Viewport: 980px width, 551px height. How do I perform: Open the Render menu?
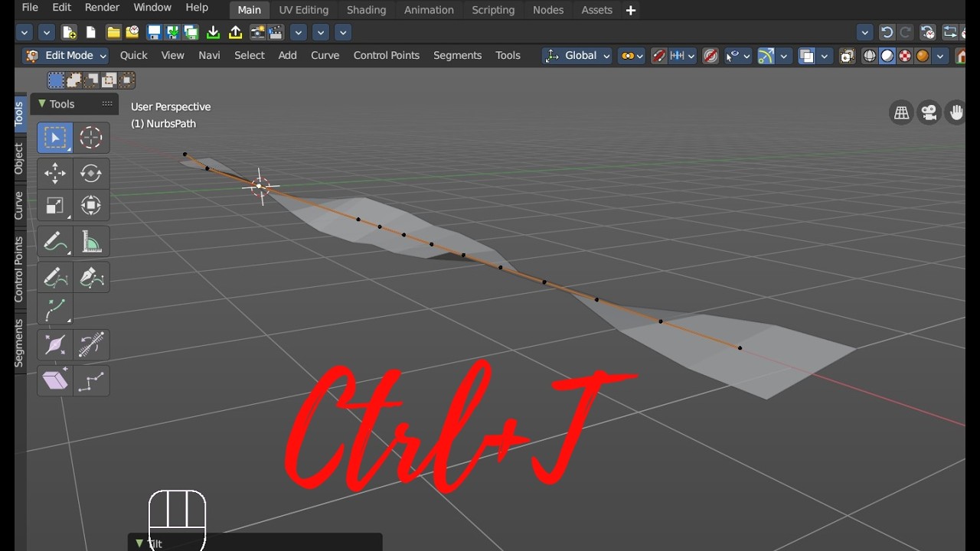(102, 8)
